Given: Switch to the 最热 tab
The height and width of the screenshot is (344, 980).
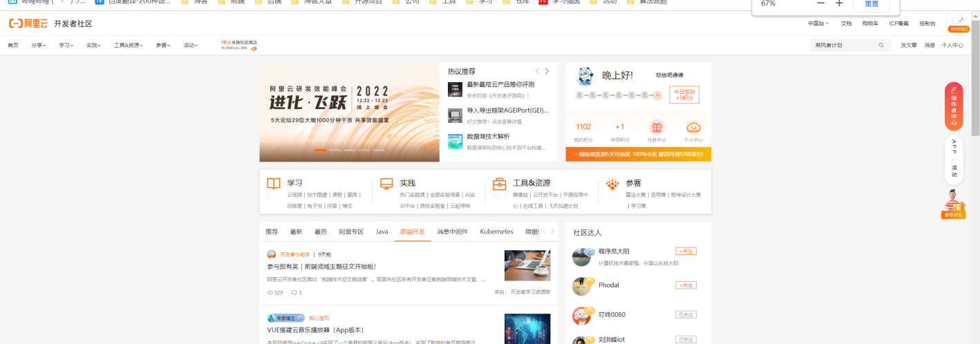Looking at the screenshot, I should [321, 232].
